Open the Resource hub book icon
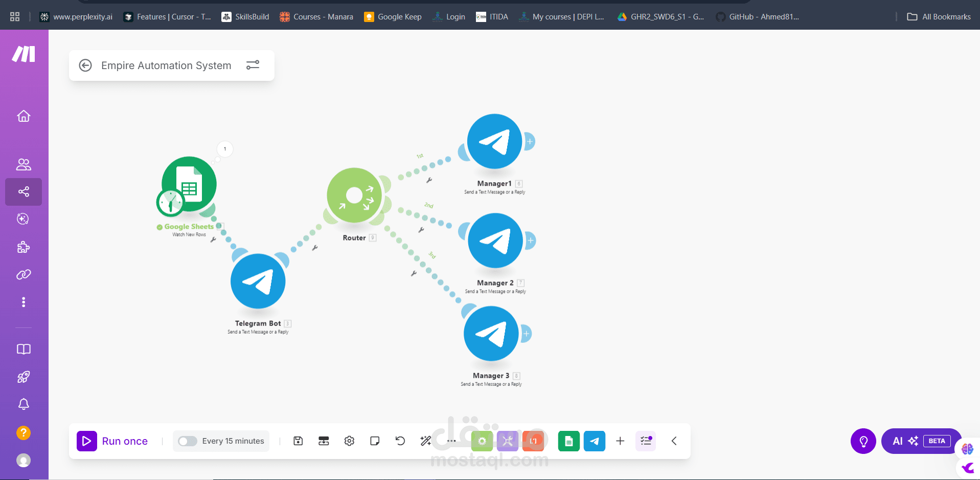 tap(24, 349)
